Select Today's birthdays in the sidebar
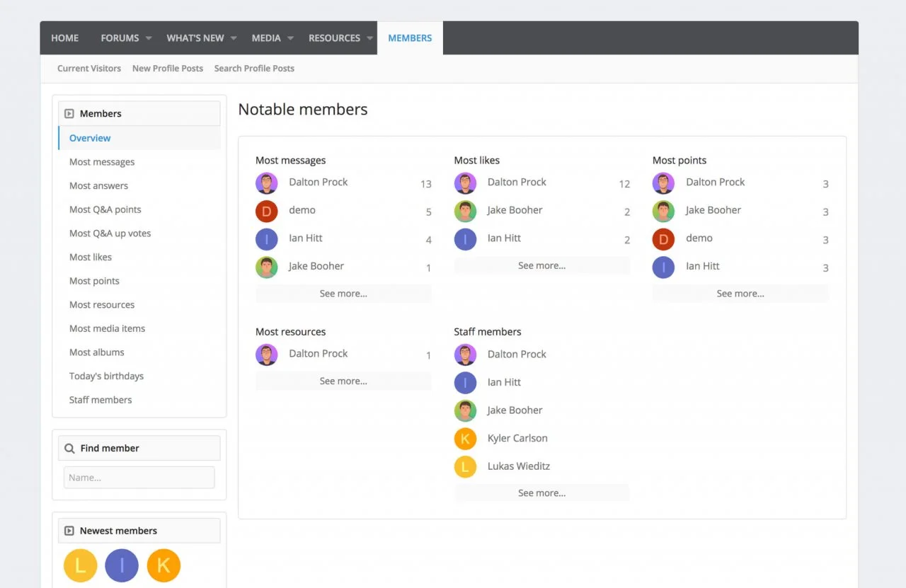Viewport: 906px width, 588px height. tap(106, 376)
